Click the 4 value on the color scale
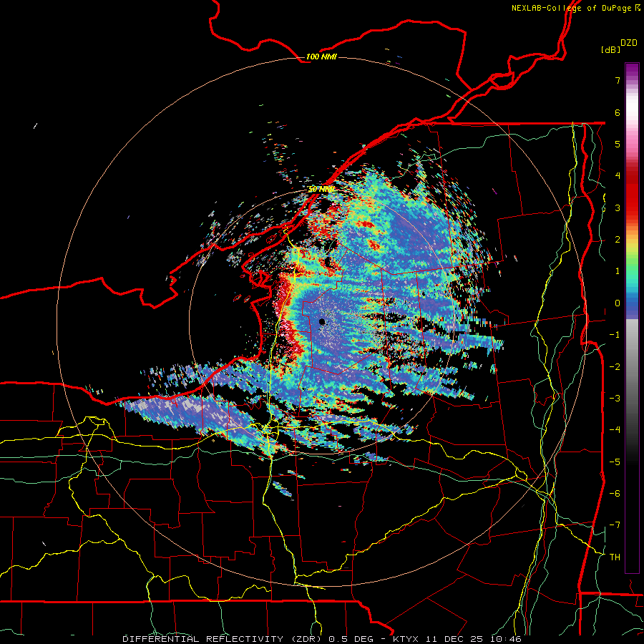Viewport: 644px width, 644px height. (618, 176)
